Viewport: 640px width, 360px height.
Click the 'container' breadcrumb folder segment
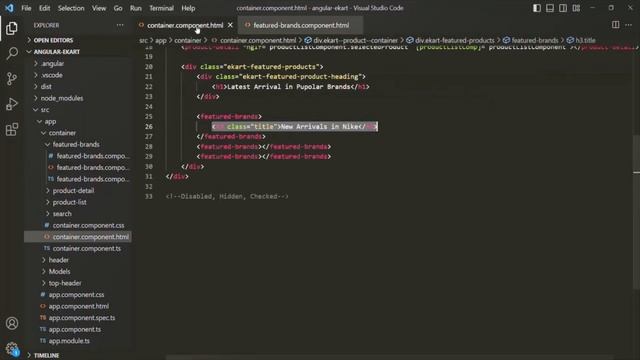(188, 40)
